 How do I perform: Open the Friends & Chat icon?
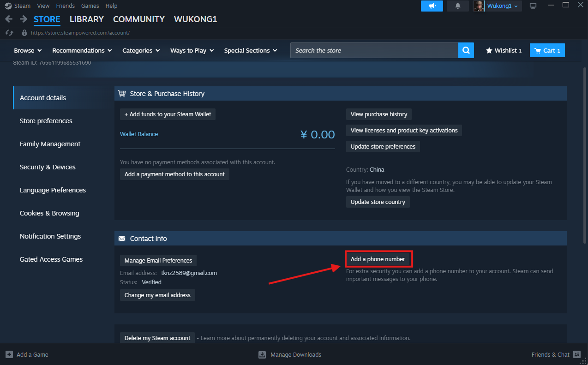coord(576,354)
